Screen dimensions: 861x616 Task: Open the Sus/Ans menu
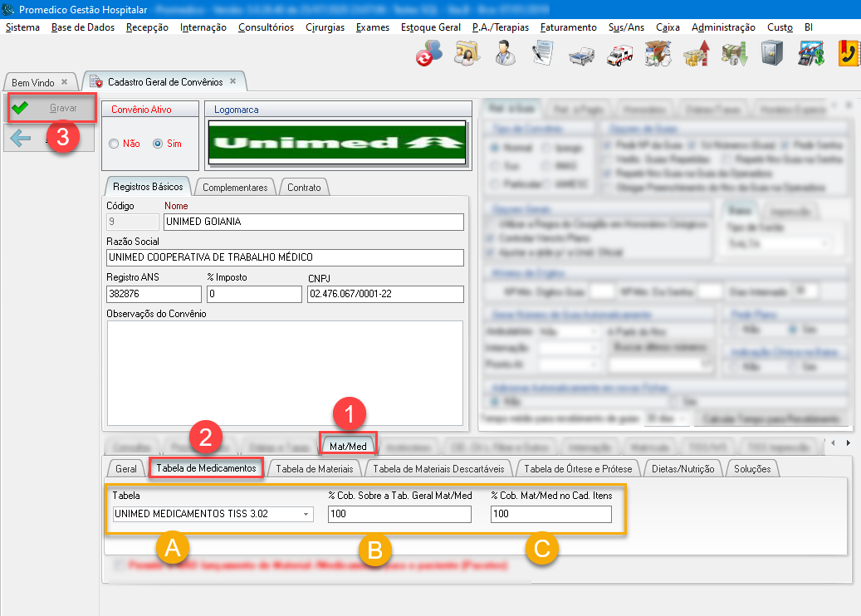(626, 27)
